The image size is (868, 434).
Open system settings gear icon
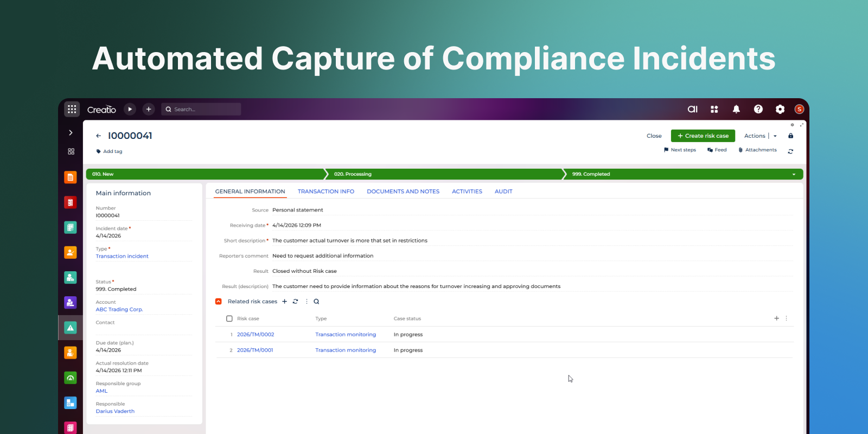coord(780,109)
